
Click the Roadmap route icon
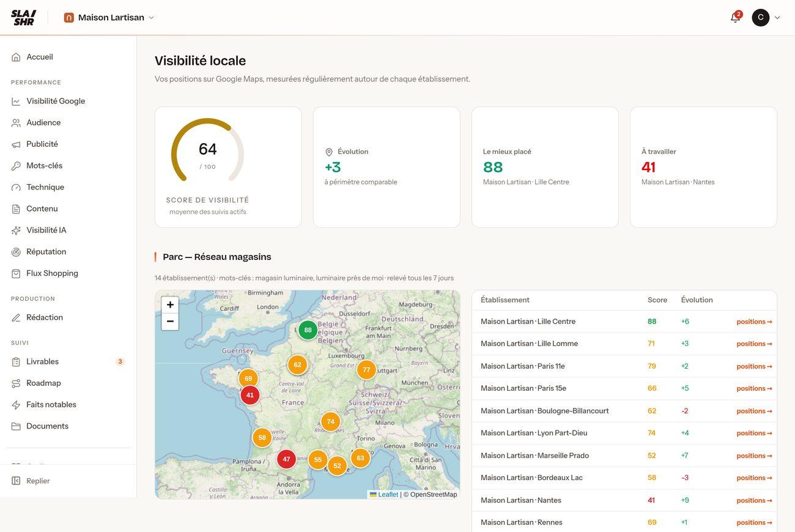[x=16, y=383]
